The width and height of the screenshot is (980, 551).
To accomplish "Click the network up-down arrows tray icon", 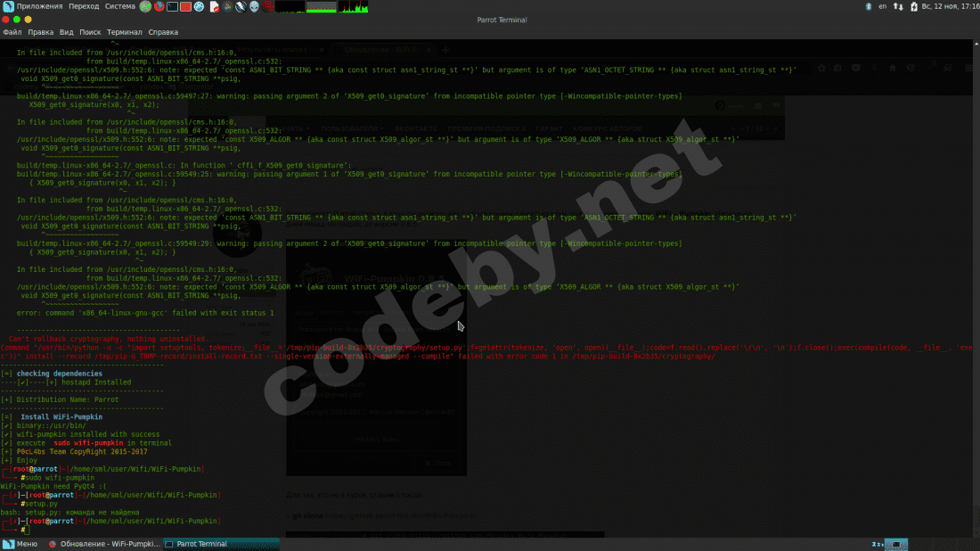I will tap(898, 6).
